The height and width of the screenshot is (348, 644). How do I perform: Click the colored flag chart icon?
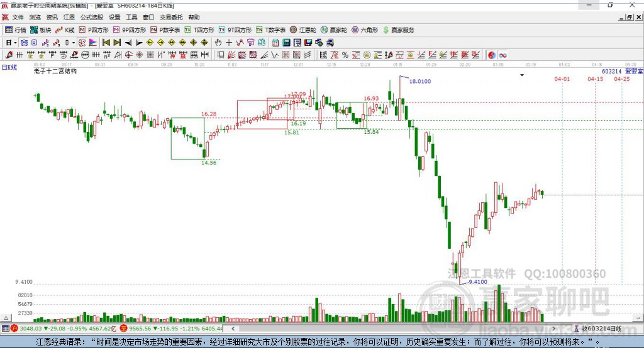93,43
